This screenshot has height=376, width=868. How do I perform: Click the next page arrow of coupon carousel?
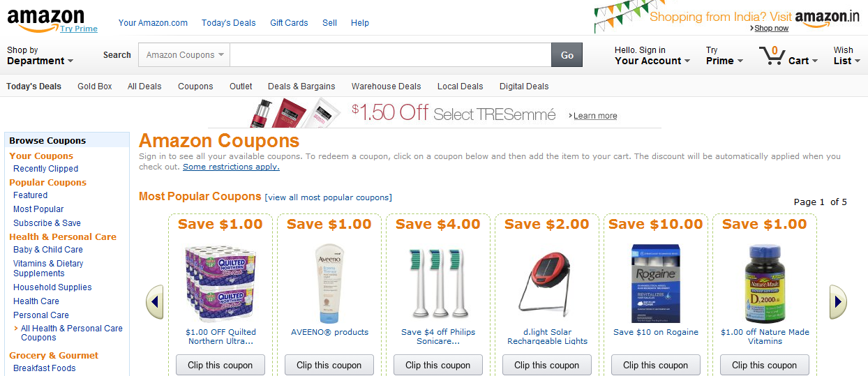(838, 302)
